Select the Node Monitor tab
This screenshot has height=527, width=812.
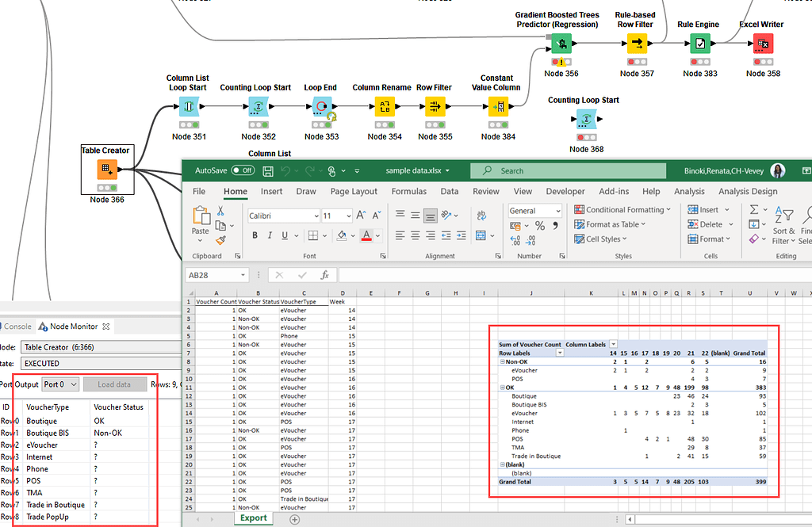coord(74,326)
